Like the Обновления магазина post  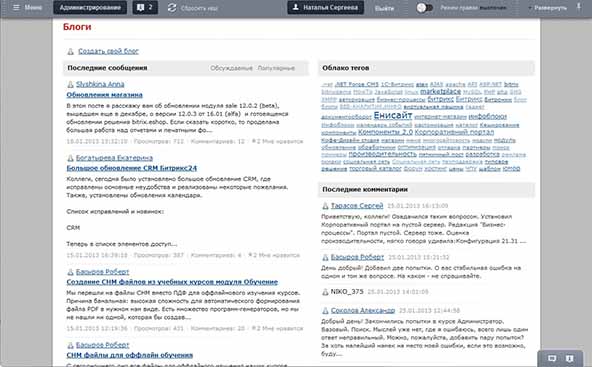(278, 141)
